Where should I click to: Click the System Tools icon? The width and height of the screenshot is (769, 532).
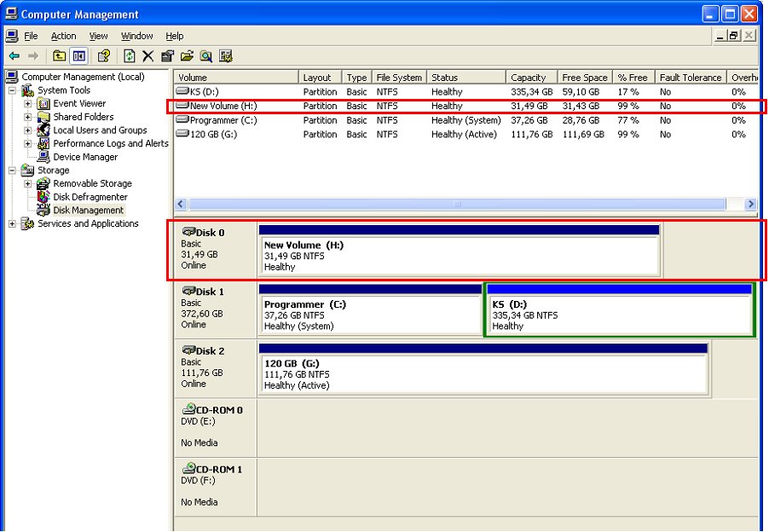coord(28,90)
